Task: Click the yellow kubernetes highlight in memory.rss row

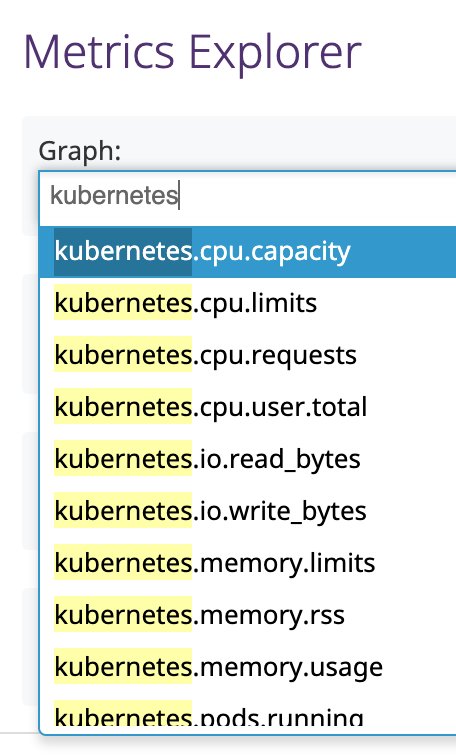Action: (x=123, y=614)
